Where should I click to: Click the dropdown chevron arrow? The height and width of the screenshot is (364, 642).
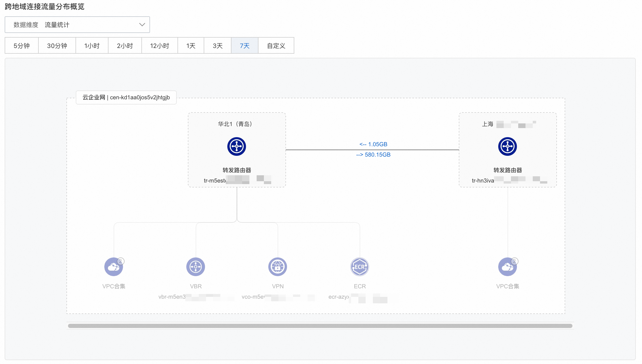click(142, 25)
